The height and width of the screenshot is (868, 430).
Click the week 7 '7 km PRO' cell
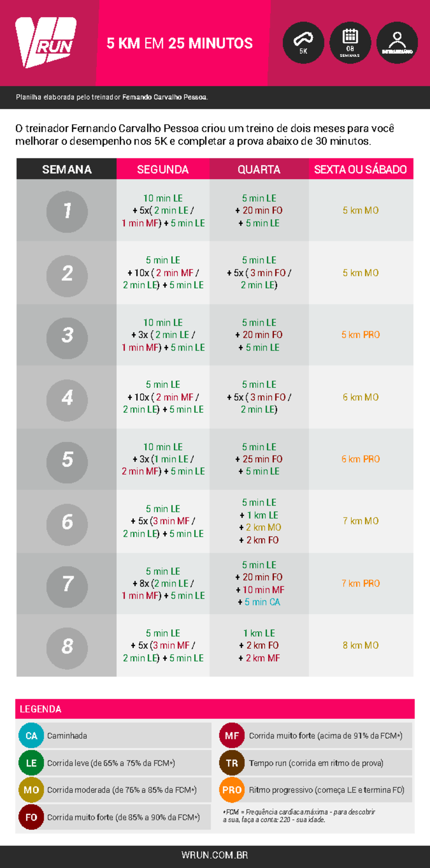point(360,584)
